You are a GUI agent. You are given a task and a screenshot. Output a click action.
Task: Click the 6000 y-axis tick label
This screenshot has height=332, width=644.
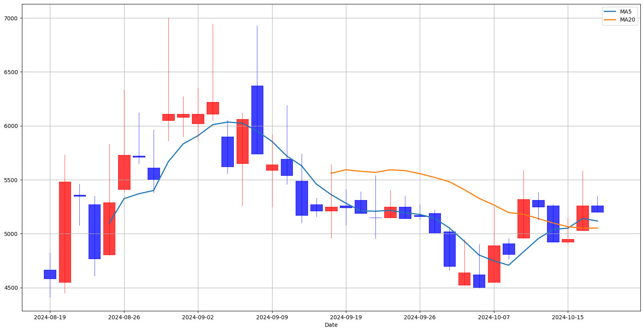click(11, 126)
